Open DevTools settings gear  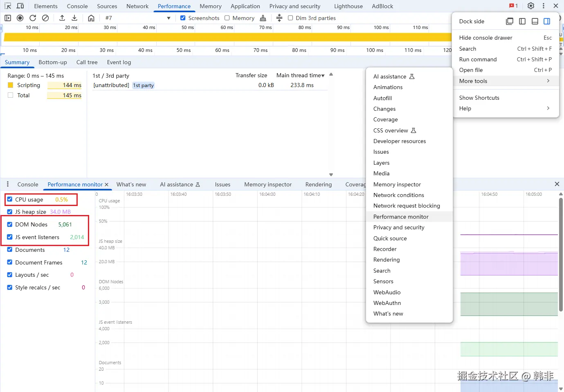(531, 6)
